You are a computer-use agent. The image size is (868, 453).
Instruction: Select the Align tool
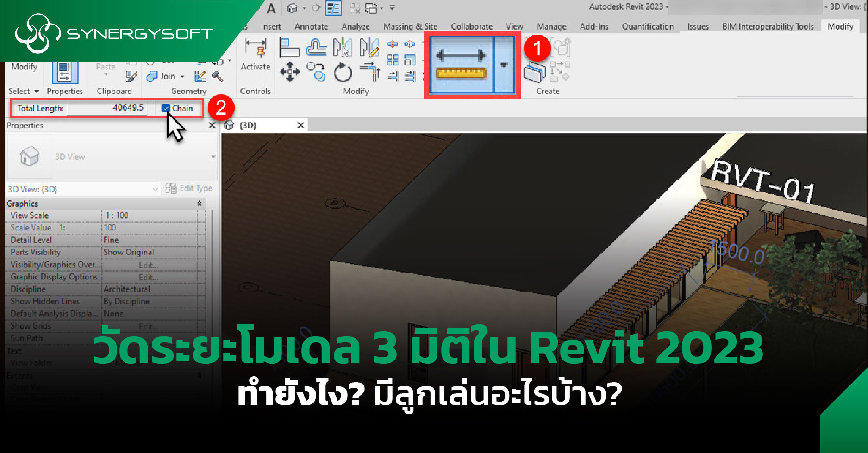[289, 48]
